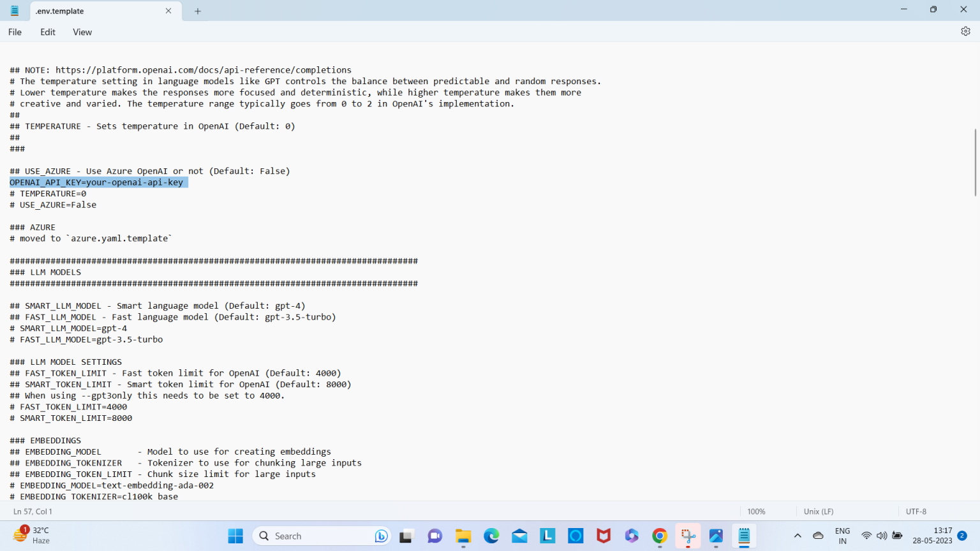Screen dimensions: 980x551
Task: Show hidden icons in system tray
Action: (798, 536)
